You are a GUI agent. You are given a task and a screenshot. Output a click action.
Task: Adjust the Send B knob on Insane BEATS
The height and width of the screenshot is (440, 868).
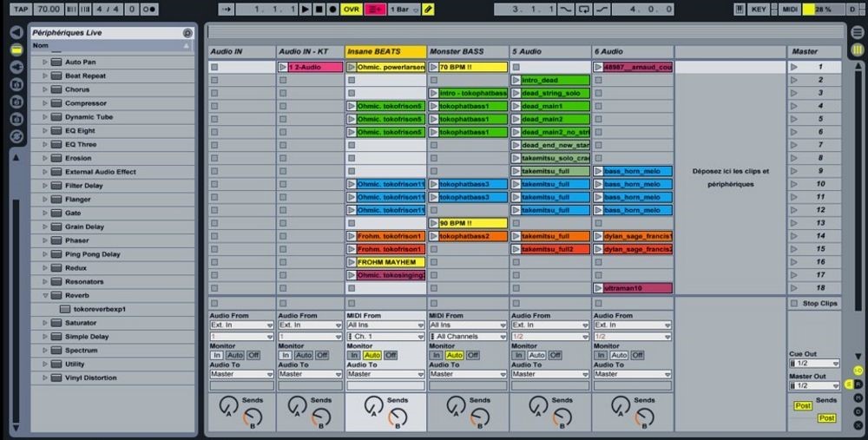[x=397, y=417]
